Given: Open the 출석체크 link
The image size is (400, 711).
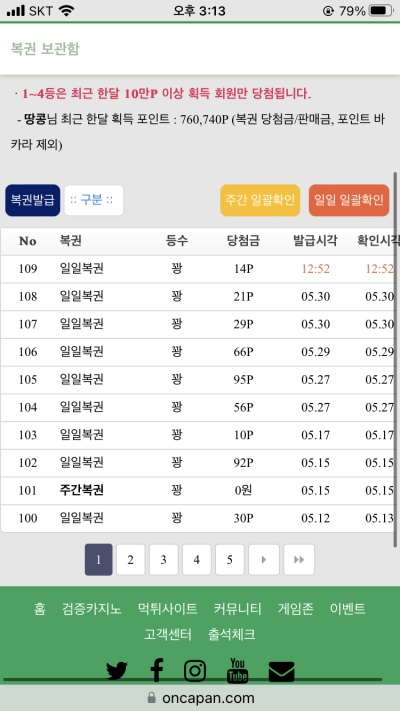Looking at the screenshot, I should click(x=231, y=634).
